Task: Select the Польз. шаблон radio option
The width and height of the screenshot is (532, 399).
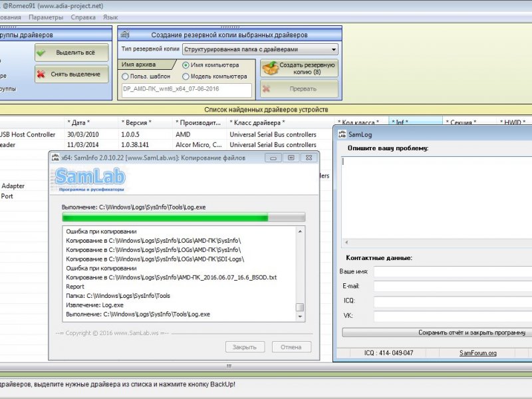Action: coord(125,76)
